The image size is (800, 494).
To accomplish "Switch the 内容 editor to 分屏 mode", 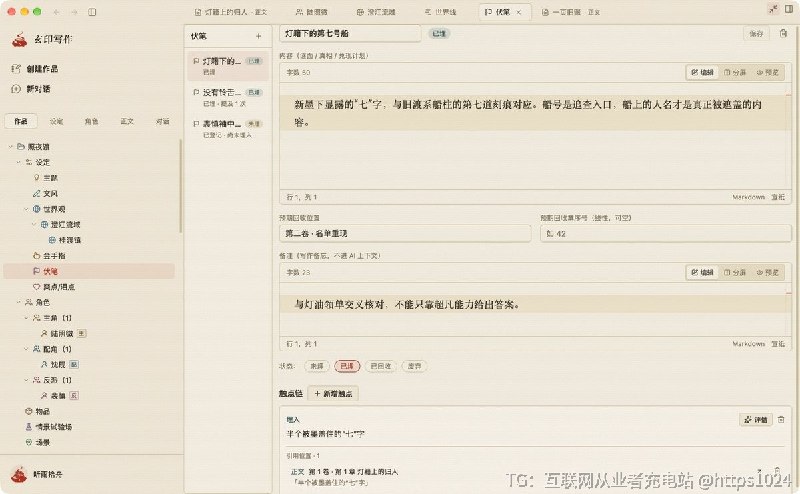I will pos(735,72).
